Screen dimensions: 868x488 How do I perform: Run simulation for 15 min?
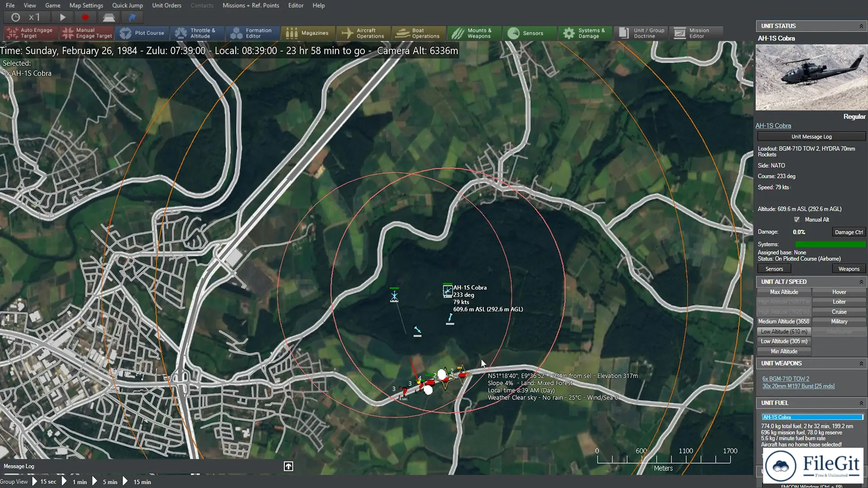(x=137, y=482)
